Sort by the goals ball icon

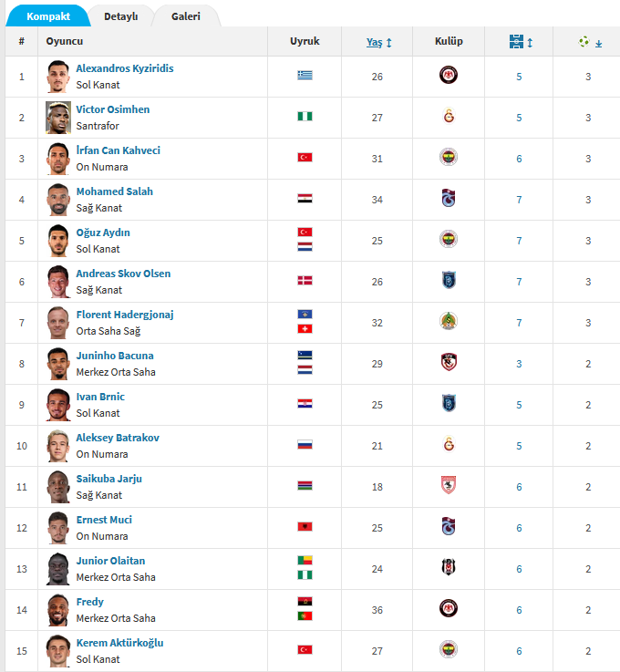[x=584, y=42]
